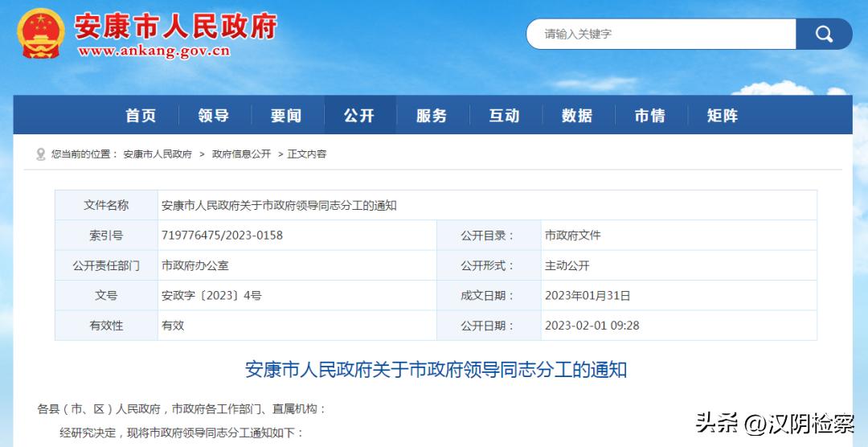Viewport: 868px width, 447px height.
Task: Open the 服务 navigation tab
Action: (x=432, y=115)
